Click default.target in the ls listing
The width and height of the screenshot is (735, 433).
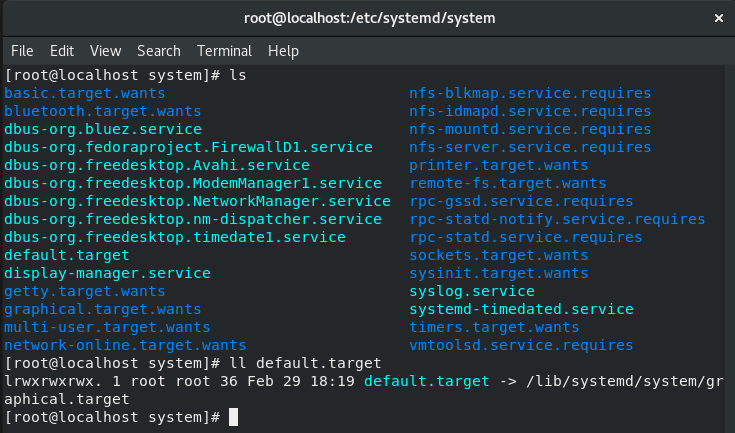[x=67, y=255]
